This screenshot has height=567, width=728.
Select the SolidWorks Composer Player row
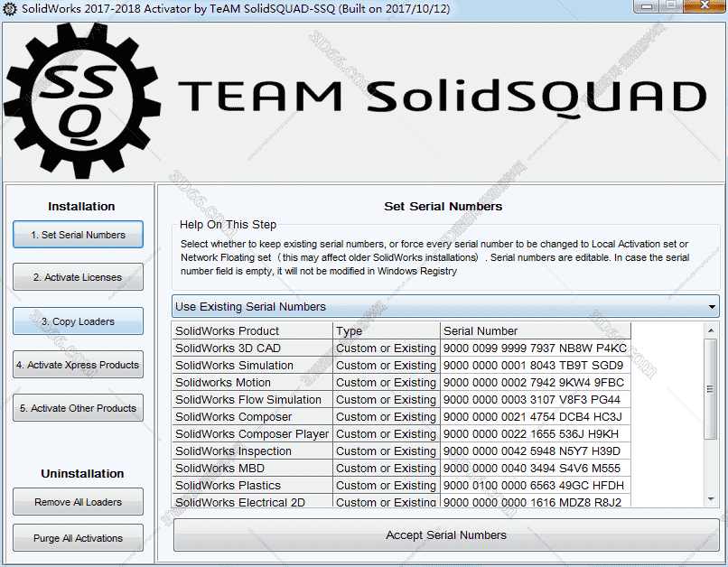[x=243, y=433]
